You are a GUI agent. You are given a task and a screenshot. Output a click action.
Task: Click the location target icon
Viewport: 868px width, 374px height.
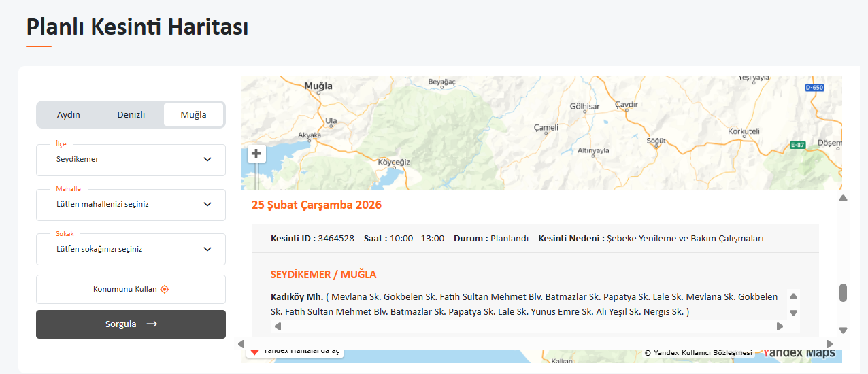[165, 289]
